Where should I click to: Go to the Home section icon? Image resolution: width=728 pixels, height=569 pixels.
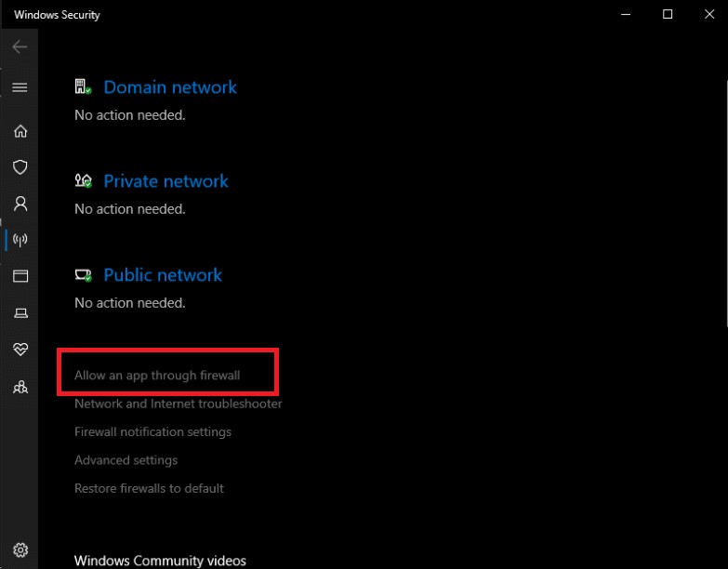[x=20, y=131]
